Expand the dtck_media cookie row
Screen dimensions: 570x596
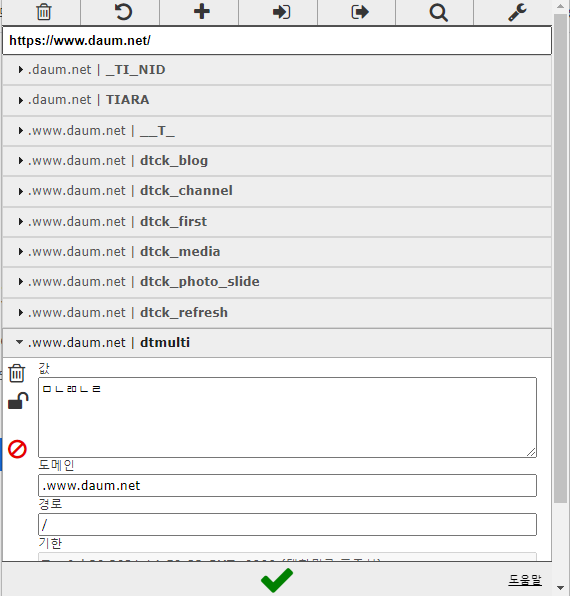[277, 252]
